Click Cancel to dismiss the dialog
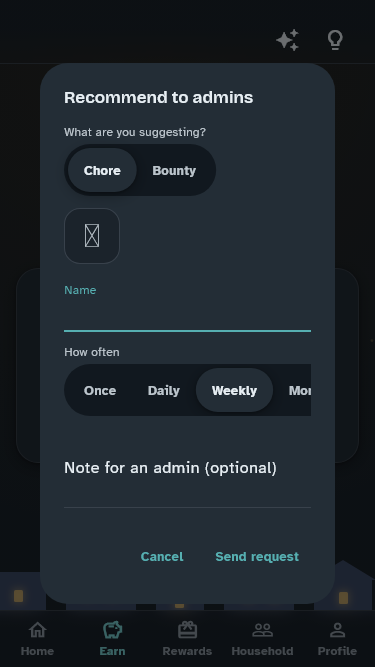 tap(162, 556)
